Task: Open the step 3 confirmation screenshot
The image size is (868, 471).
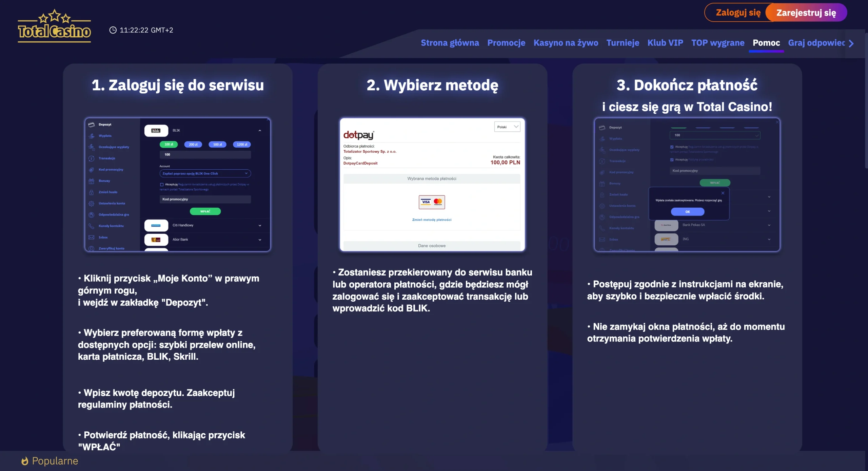Action: pos(687,185)
